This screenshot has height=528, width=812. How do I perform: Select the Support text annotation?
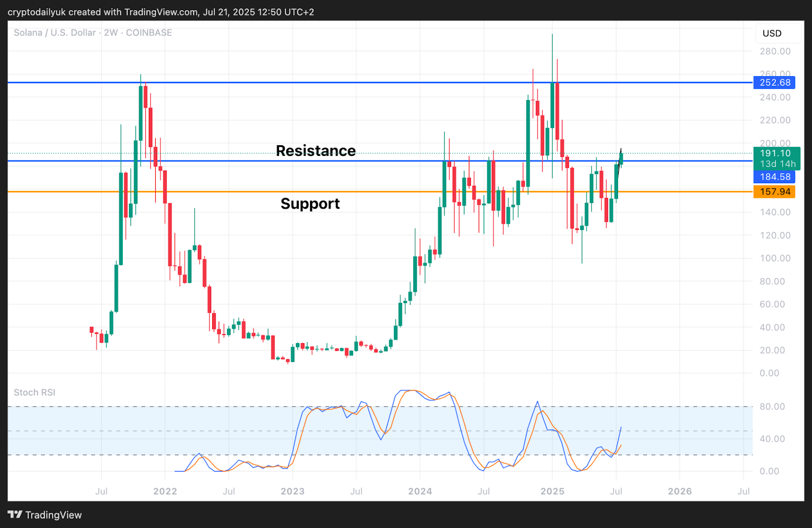click(310, 204)
